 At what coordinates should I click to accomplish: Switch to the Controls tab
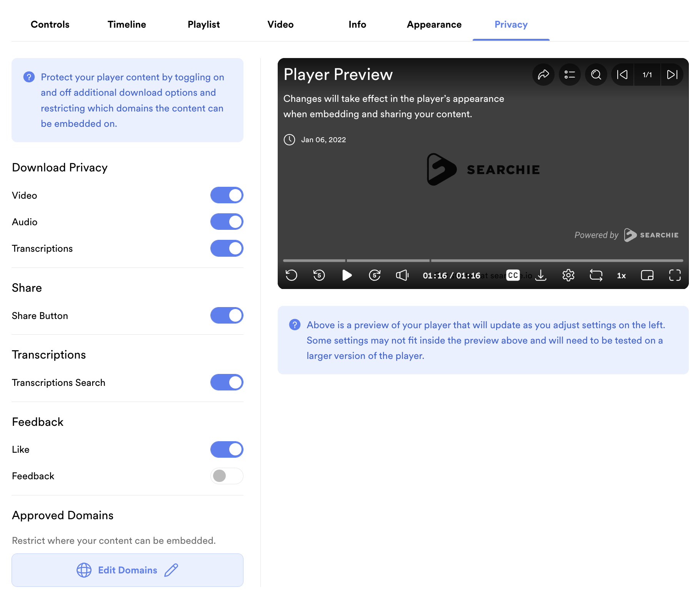[50, 25]
